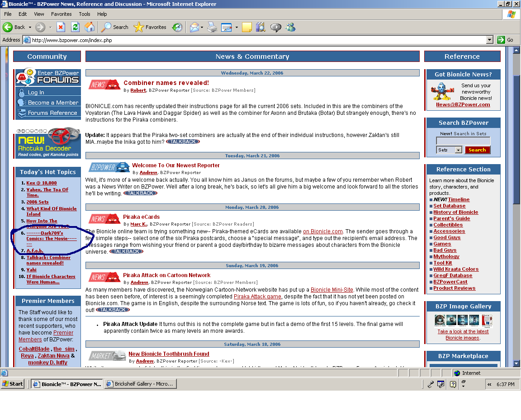Click News icon beside Piraka eCards
This screenshot has height=420, width=521.
pos(104,218)
